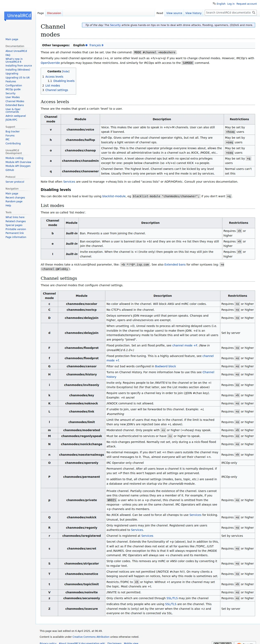Open the FAQ sidebar link
This screenshot has height=644, width=260.
(x=8, y=55)
